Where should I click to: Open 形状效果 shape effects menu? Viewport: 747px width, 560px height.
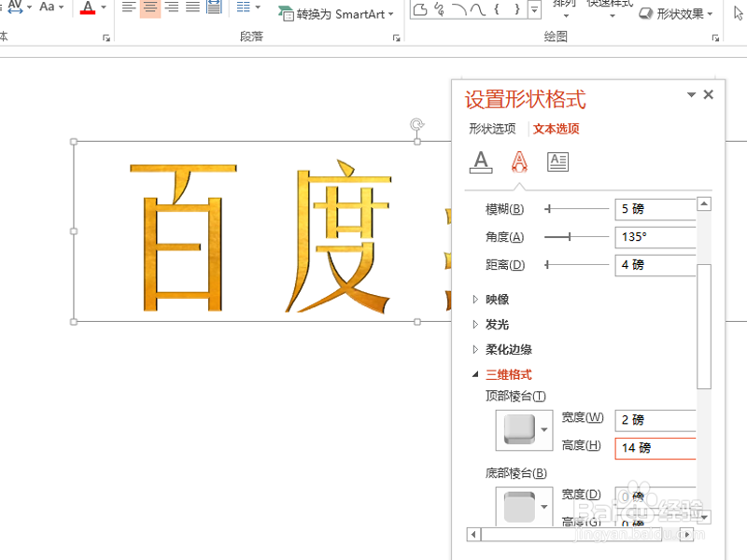pos(675,14)
